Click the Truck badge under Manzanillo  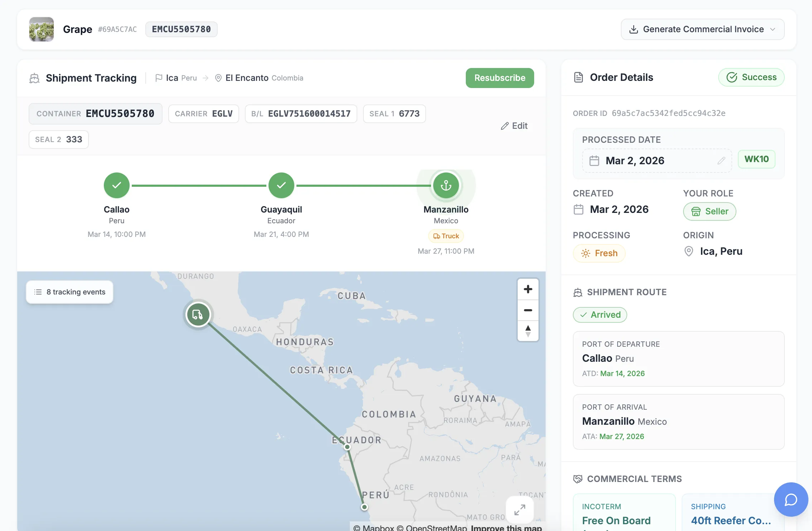tap(446, 236)
